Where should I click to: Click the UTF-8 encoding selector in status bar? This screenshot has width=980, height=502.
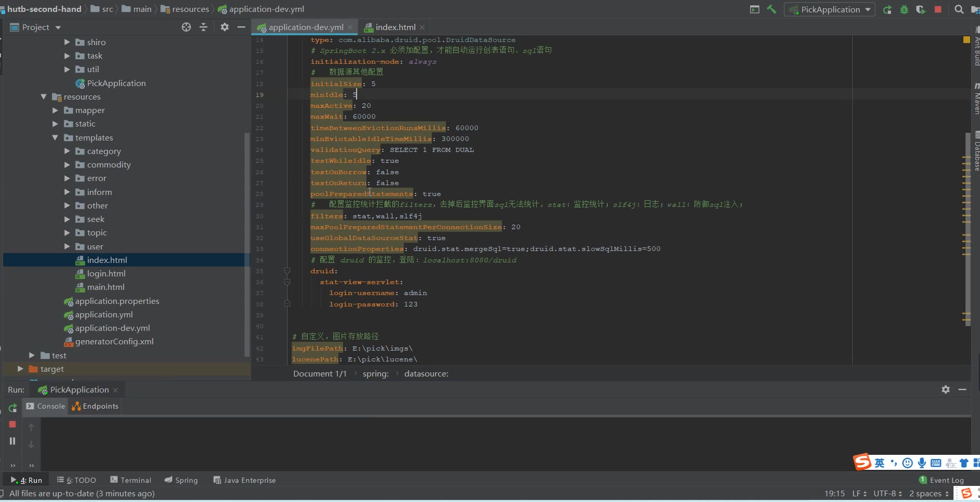[887, 493]
